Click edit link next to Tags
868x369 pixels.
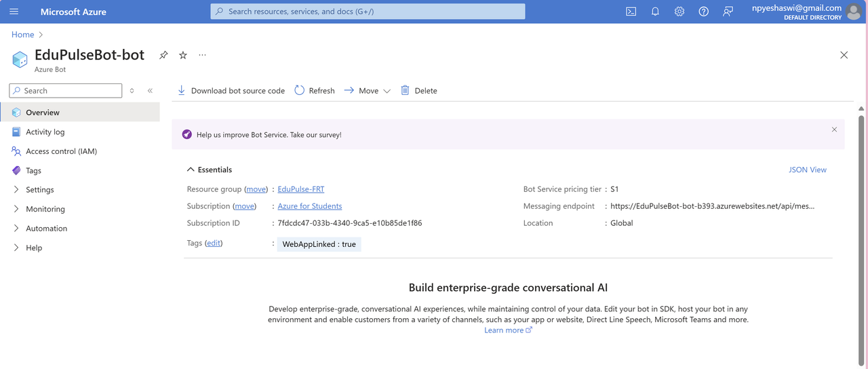click(214, 243)
